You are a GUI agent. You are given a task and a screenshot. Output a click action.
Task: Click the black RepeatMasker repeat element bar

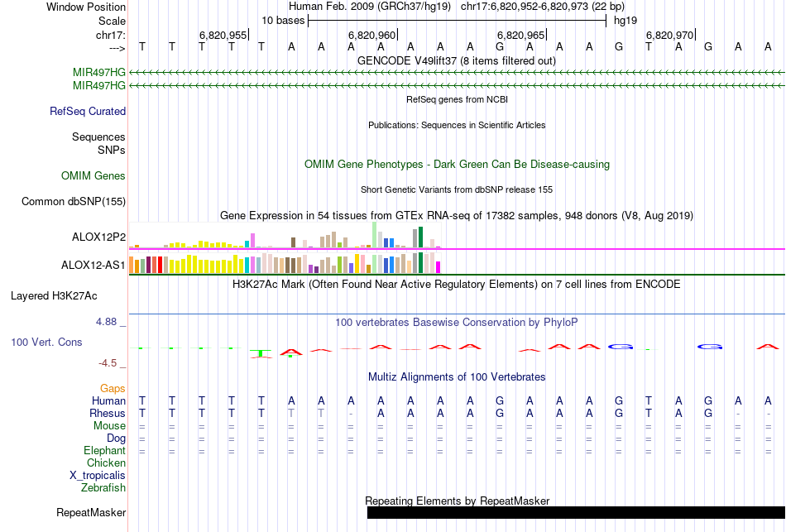[577, 512]
